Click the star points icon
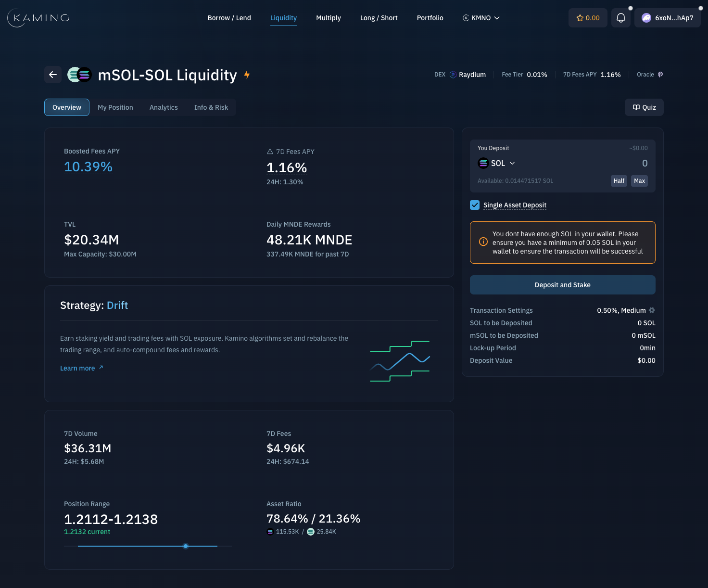This screenshot has height=588, width=708. [x=580, y=18]
